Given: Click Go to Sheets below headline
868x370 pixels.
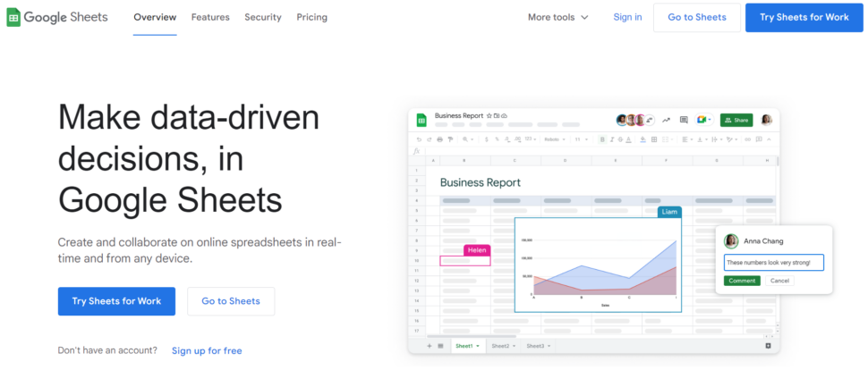Looking at the screenshot, I should click(x=231, y=301).
